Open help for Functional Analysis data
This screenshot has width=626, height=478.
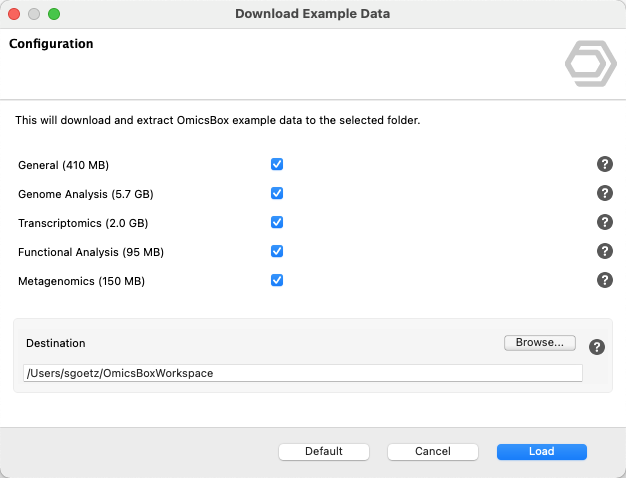coord(605,251)
